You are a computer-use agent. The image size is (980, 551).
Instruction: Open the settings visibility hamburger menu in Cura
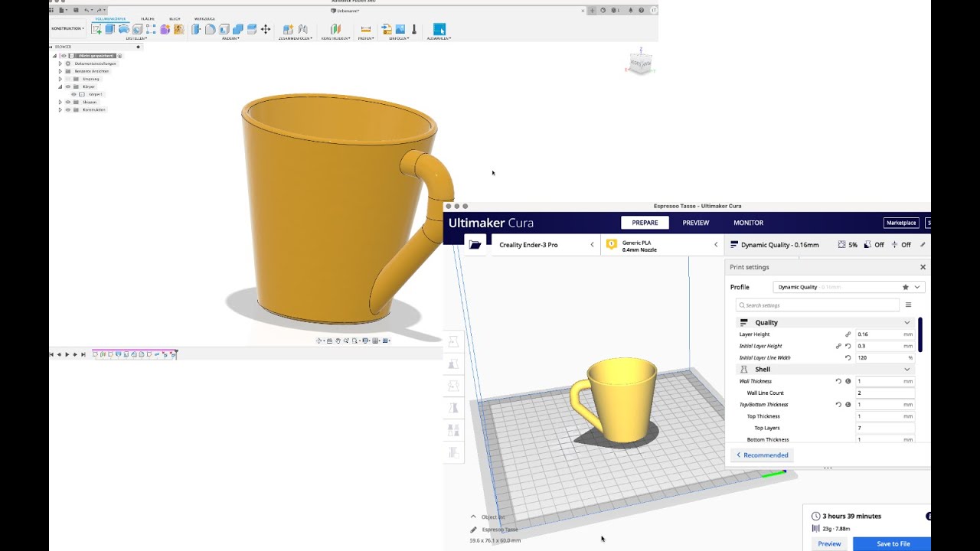click(x=908, y=305)
